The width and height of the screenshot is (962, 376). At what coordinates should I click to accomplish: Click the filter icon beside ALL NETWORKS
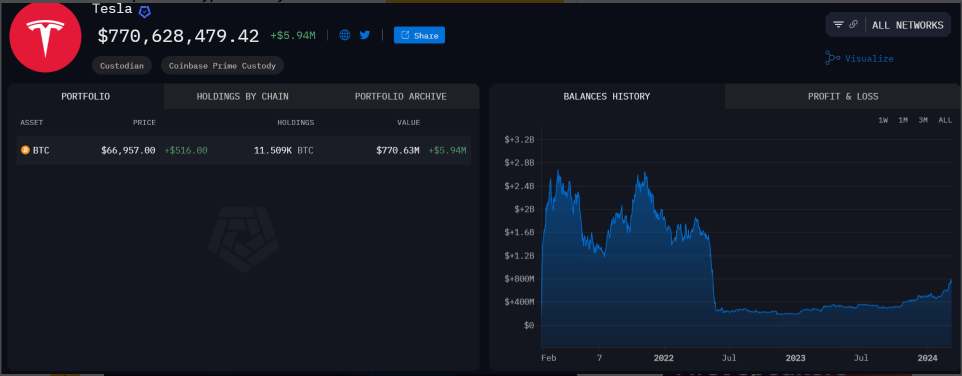(x=838, y=25)
